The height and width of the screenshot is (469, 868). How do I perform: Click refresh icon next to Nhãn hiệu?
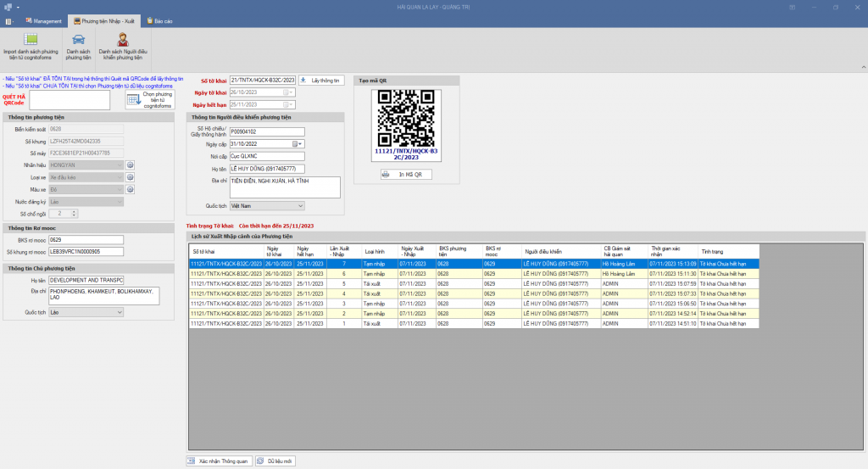pos(130,165)
